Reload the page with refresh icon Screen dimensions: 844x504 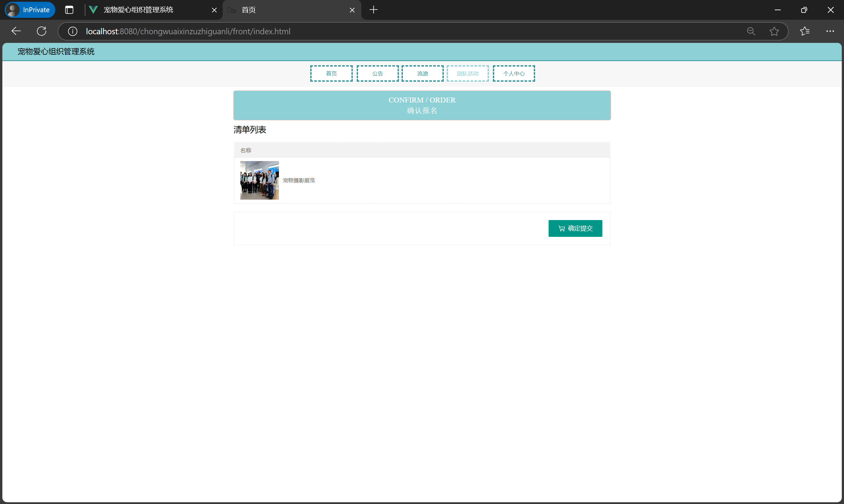[42, 31]
